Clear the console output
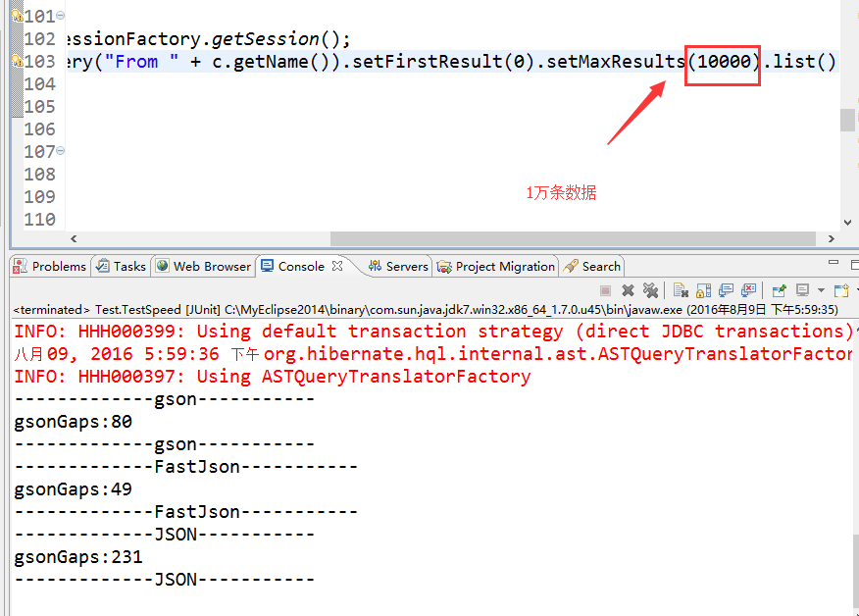The image size is (859, 616). 681,290
